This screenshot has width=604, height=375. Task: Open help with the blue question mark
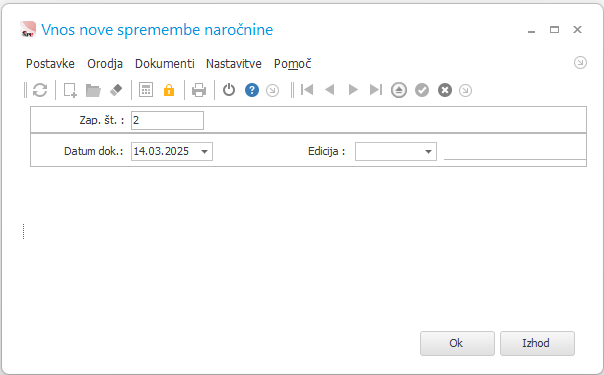pos(252,90)
